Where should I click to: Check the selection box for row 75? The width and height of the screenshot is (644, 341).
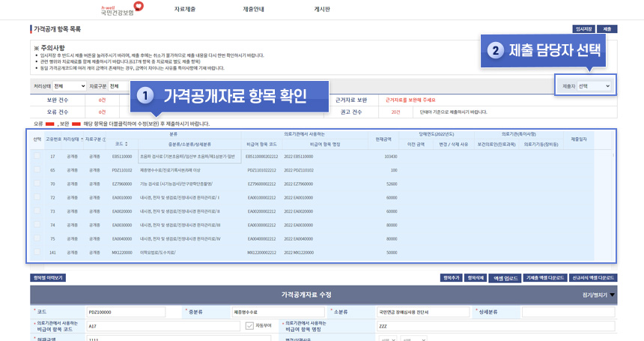pos(37,238)
